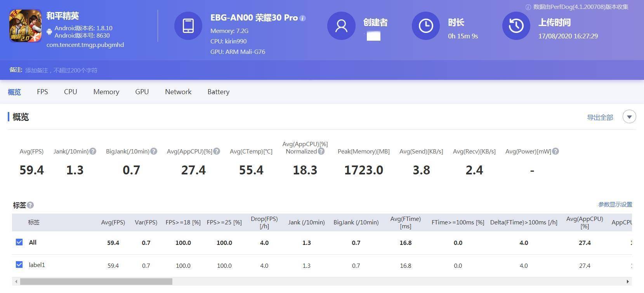Click the duration text 0h 15m 9s
Viewport: 644px width, 293px height.
463,36
